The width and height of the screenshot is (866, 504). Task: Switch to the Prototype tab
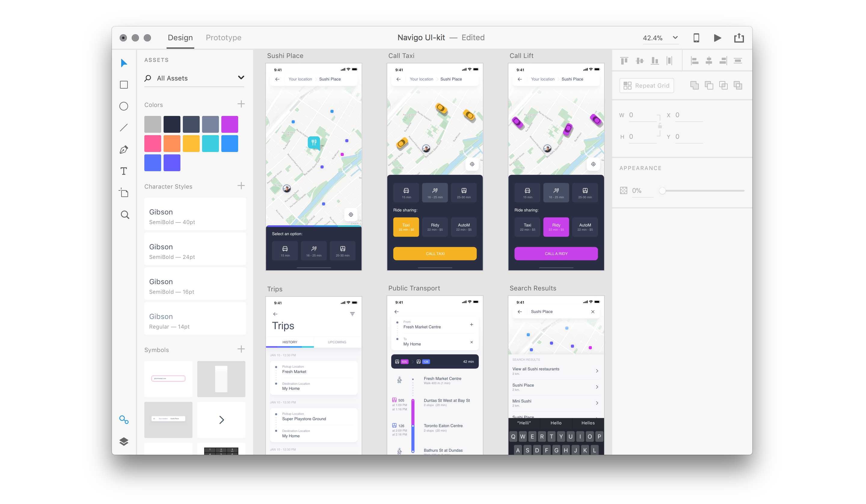(223, 38)
